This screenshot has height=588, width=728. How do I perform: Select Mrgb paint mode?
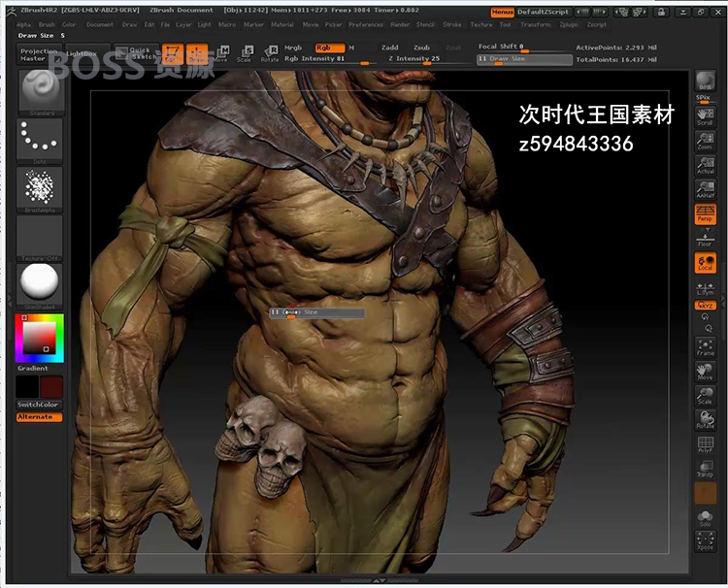293,48
